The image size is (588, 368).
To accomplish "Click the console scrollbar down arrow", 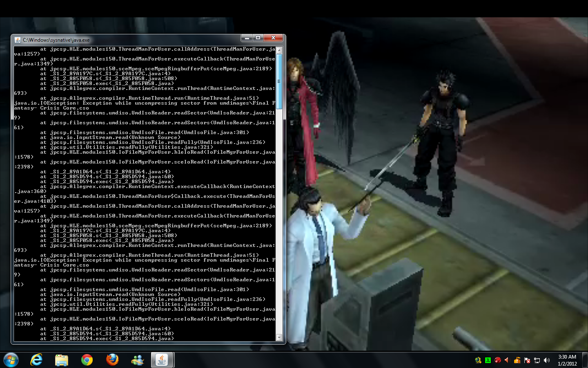I will click(x=279, y=337).
